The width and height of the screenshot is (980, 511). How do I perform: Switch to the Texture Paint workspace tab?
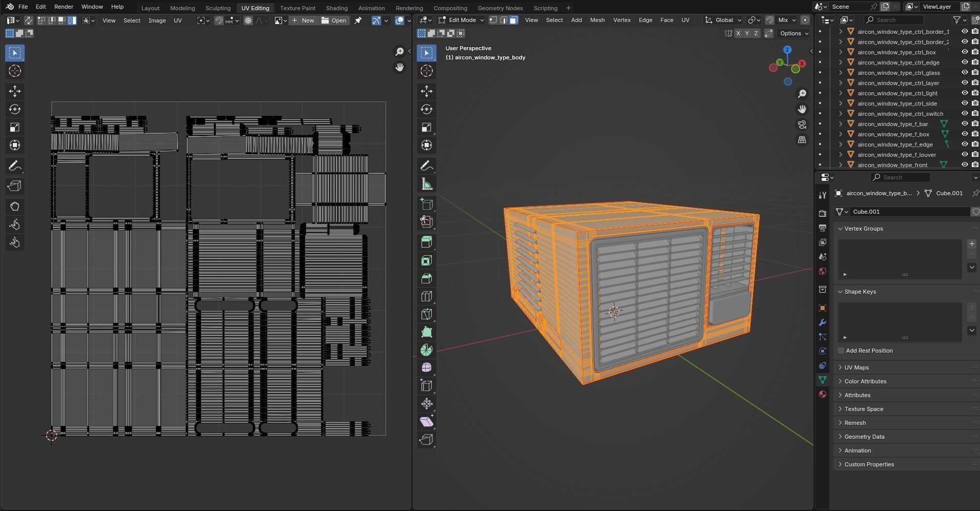(297, 8)
